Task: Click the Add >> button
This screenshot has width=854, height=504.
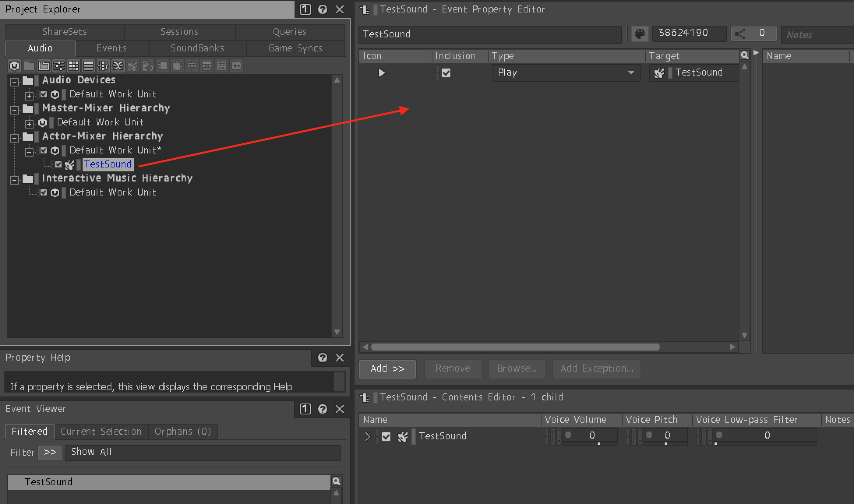Action: point(387,368)
